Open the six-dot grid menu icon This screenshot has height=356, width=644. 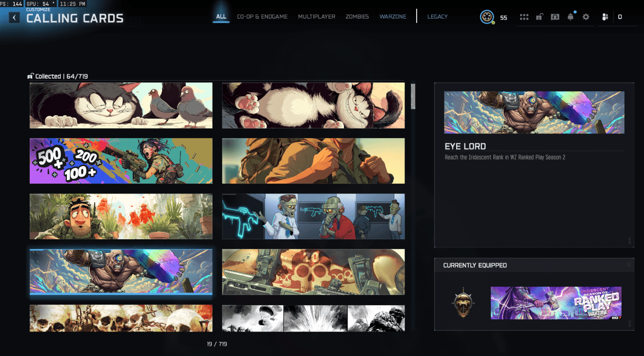coord(524,17)
